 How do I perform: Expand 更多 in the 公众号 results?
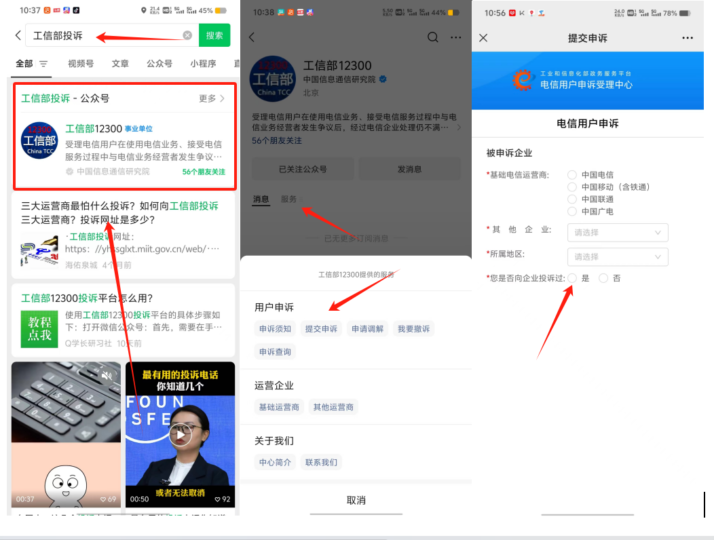coord(212,98)
